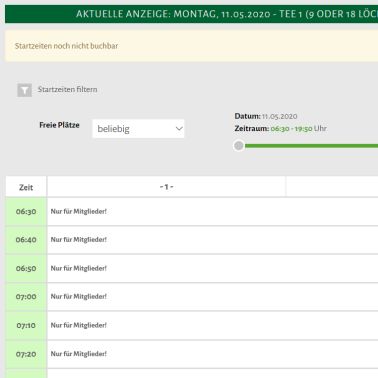378x378 pixels.
Task: Select the 07:20 tee time cell
Action: (26, 354)
